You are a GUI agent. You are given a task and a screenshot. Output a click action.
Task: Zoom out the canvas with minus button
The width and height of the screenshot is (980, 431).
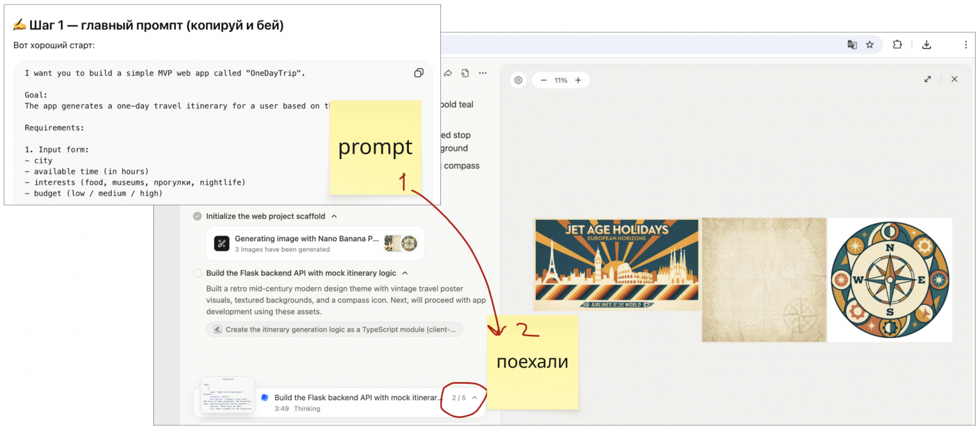pyautogui.click(x=543, y=80)
